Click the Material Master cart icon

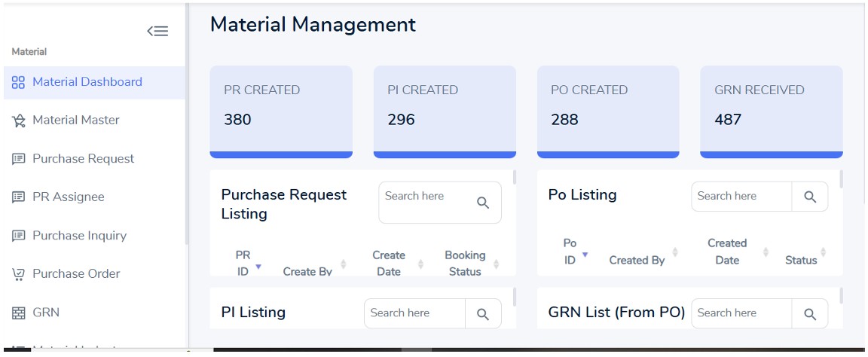point(18,121)
